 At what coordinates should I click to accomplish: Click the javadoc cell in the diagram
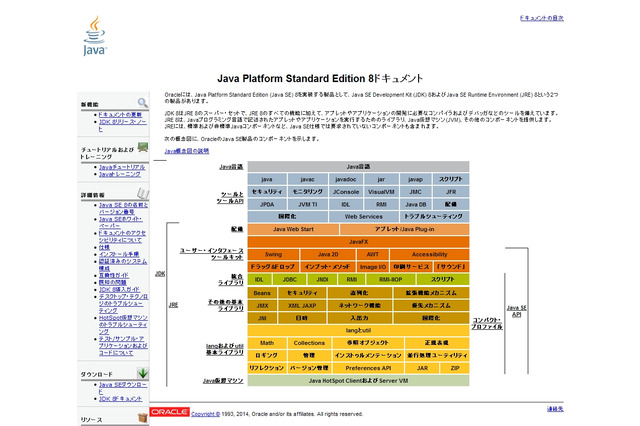pos(346,179)
